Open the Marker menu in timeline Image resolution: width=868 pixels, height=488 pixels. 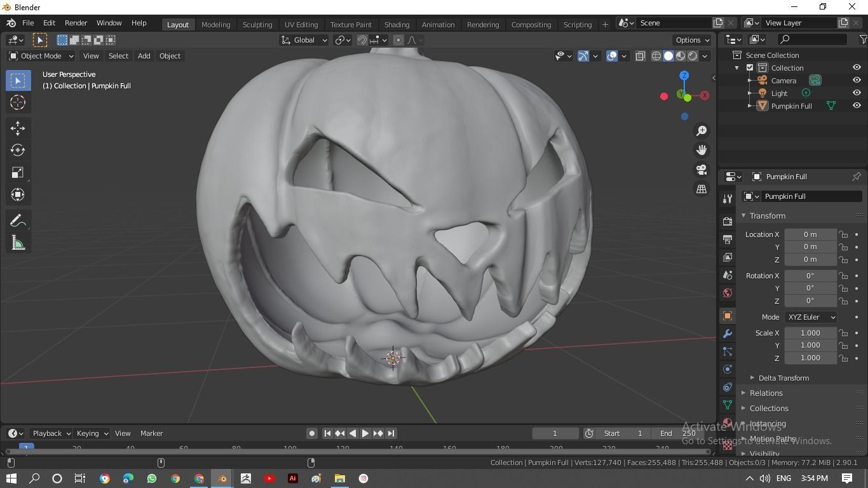coord(151,433)
